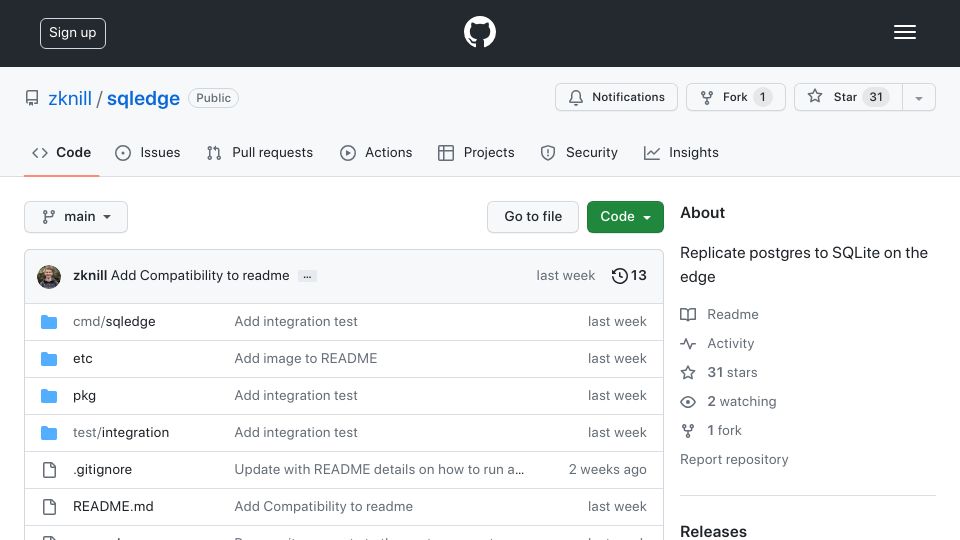Click Report repository link

coord(734,460)
